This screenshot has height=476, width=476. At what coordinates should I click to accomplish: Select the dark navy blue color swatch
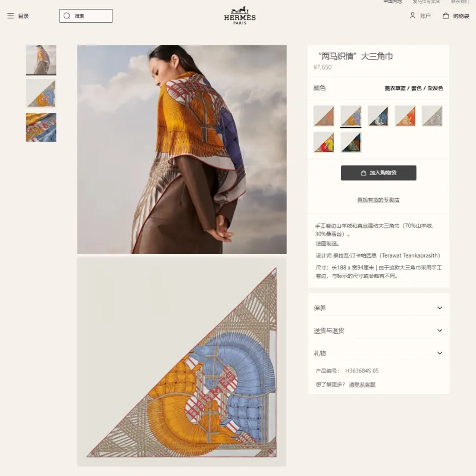click(x=378, y=115)
